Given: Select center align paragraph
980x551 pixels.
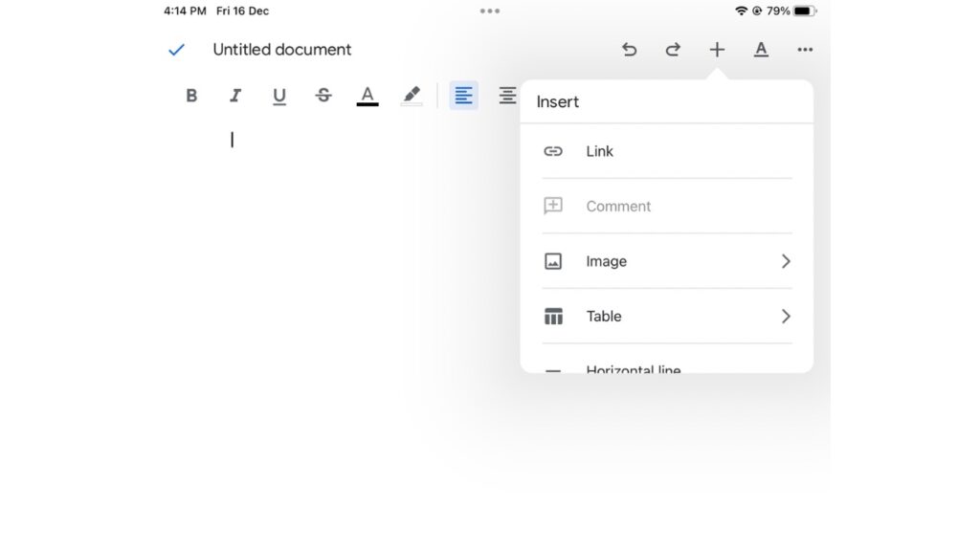Looking at the screenshot, I should click(507, 96).
